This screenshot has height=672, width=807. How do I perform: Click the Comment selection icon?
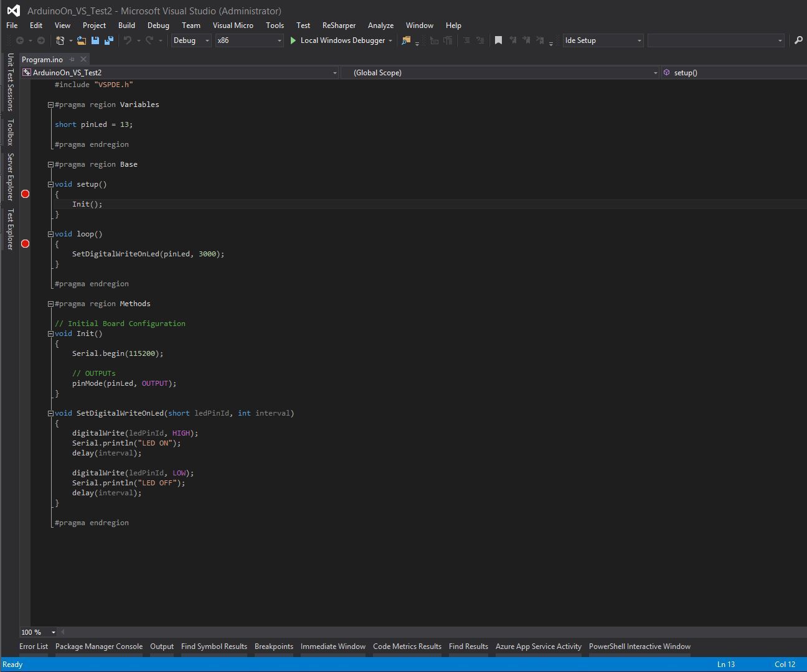point(466,40)
